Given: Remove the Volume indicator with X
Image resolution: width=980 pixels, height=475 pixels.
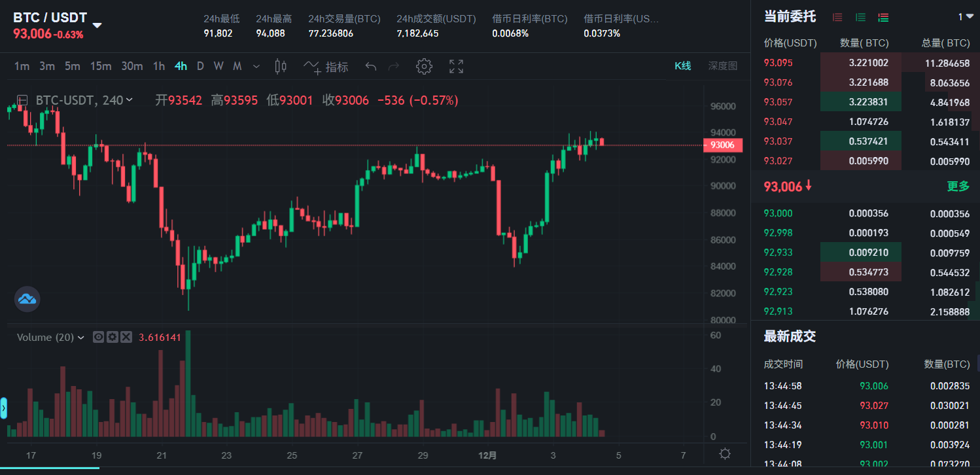Looking at the screenshot, I should tap(126, 337).
